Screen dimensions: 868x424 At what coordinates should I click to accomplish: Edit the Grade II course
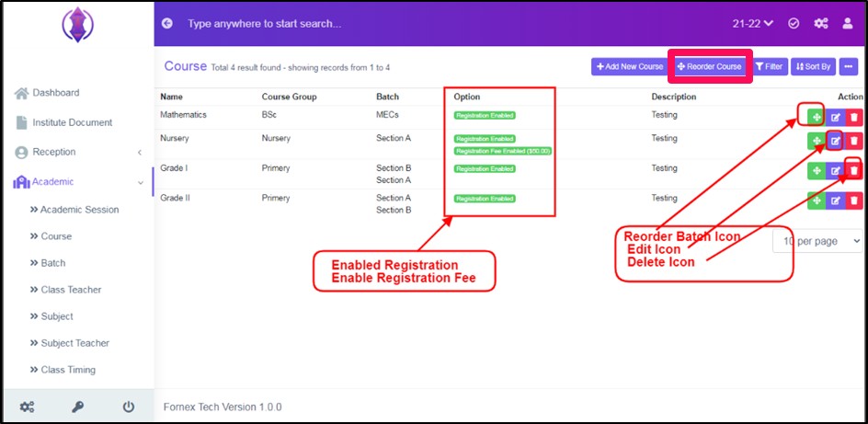pos(835,201)
